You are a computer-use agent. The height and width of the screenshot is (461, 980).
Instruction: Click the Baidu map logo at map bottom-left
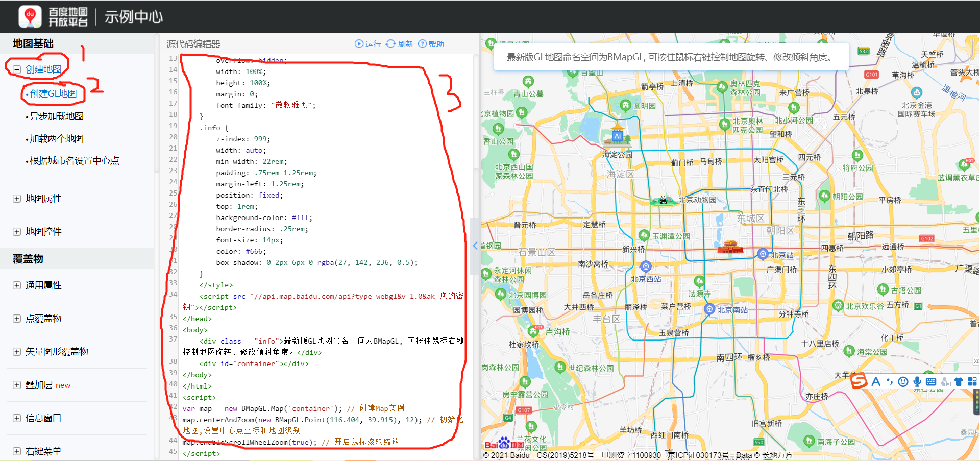(504, 443)
